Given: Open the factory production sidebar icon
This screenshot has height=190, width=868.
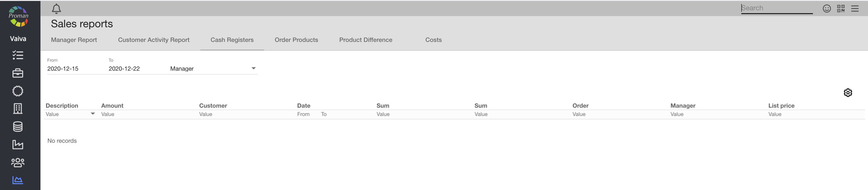Looking at the screenshot, I should (x=18, y=144).
